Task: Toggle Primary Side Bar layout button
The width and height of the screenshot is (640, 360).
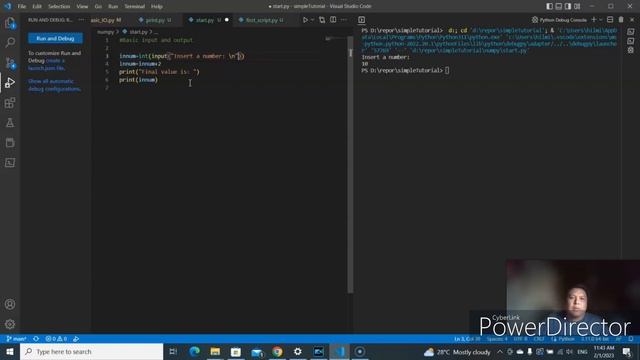Action: [x=549, y=6]
